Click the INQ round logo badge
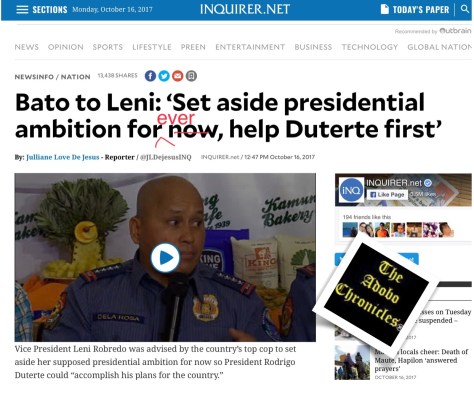474x403 pixels. [x=351, y=190]
